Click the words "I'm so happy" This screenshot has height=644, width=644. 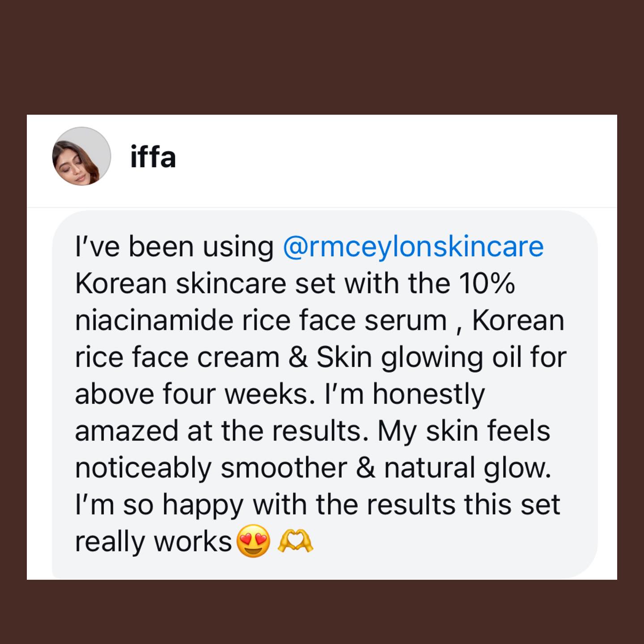point(159,505)
